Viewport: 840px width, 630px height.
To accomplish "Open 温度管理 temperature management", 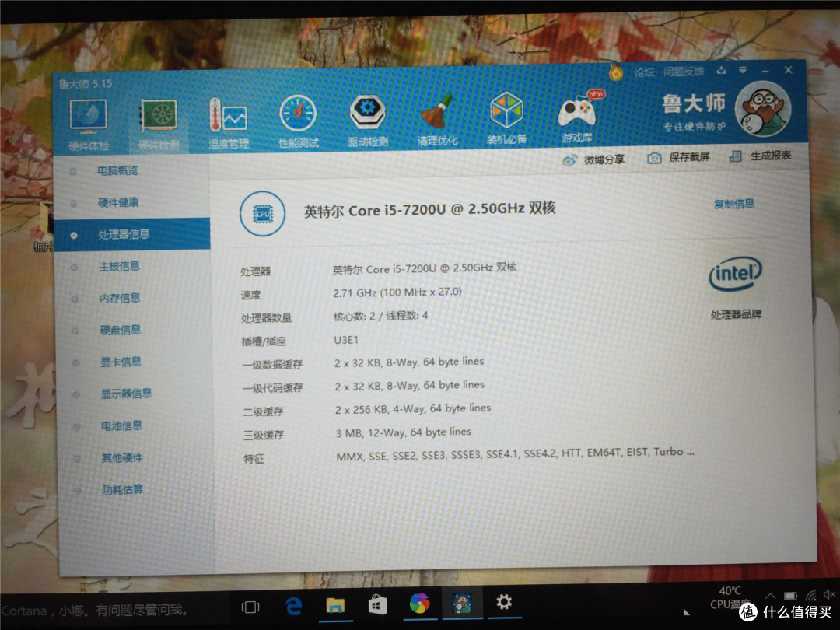I will point(229,122).
